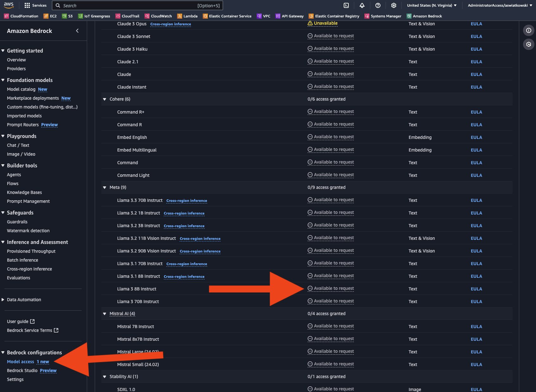536x392 pixels.
Task: Open Lambda from the favorites bar
Action: (189, 16)
